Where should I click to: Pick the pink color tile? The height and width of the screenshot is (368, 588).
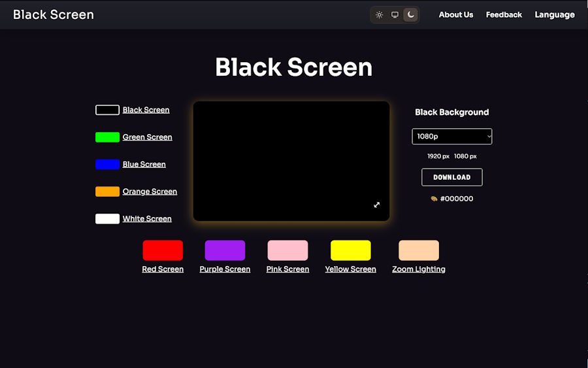pyautogui.click(x=287, y=250)
